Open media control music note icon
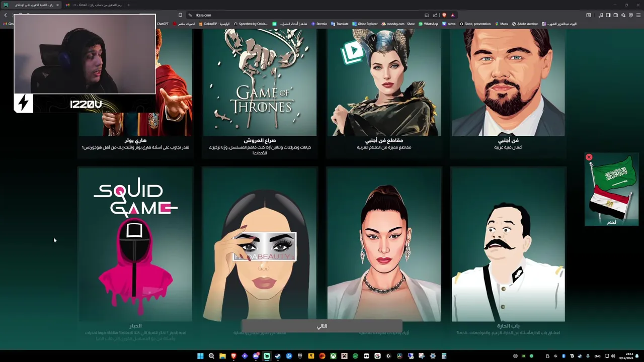644x362 pixels. (x=601, y=15)
